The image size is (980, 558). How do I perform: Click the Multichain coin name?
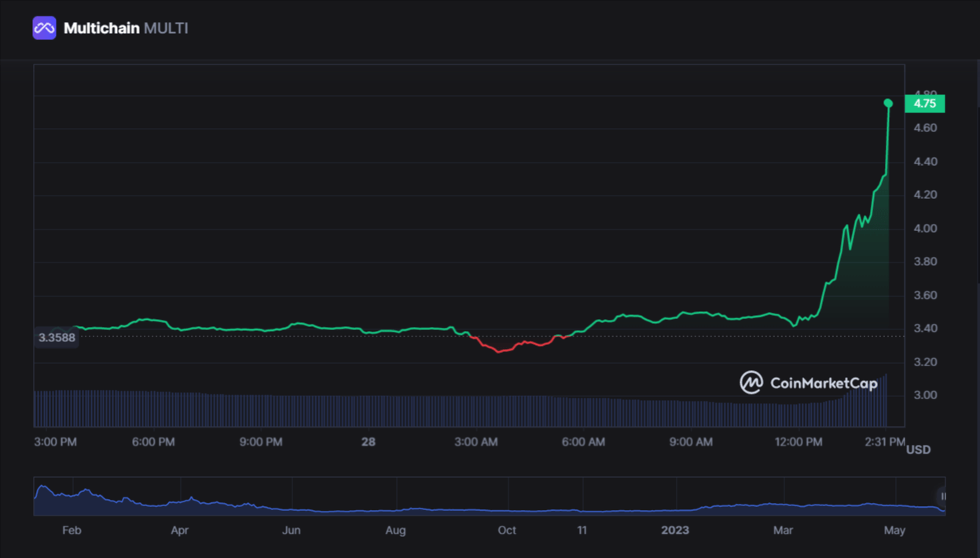[101, 28]
